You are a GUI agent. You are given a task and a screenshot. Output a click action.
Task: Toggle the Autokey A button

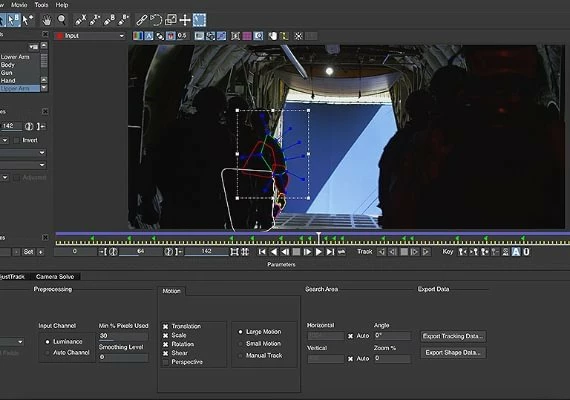[516, 252]
